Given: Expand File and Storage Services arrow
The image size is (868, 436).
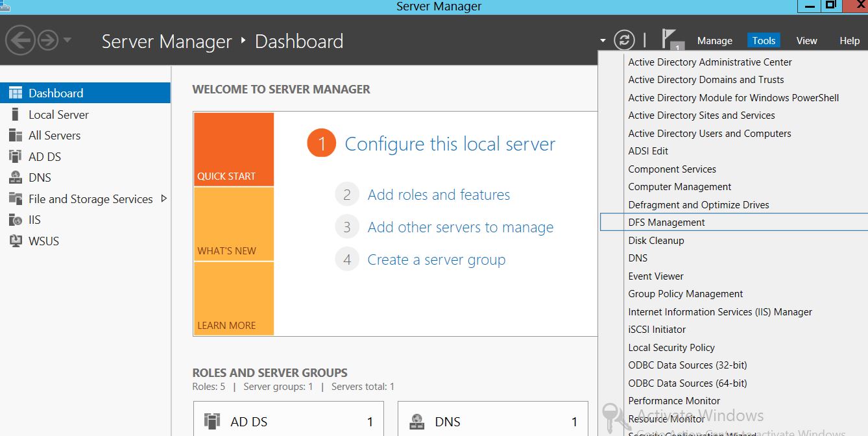Looking at the screenshot, I should click(x=163, y=199).
